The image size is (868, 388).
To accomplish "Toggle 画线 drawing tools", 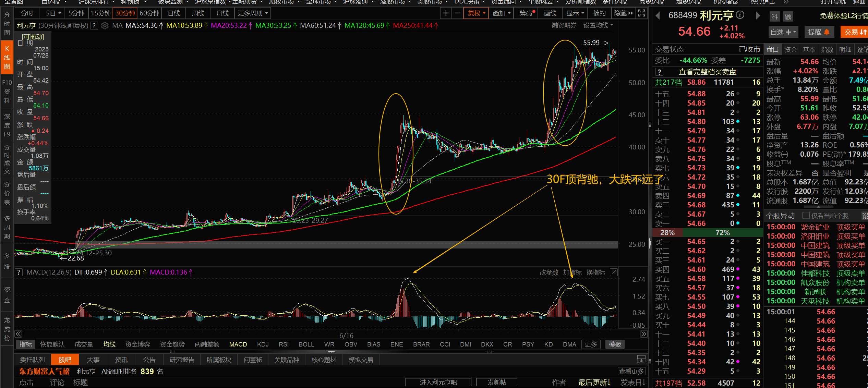I will [x=550, y=13].
